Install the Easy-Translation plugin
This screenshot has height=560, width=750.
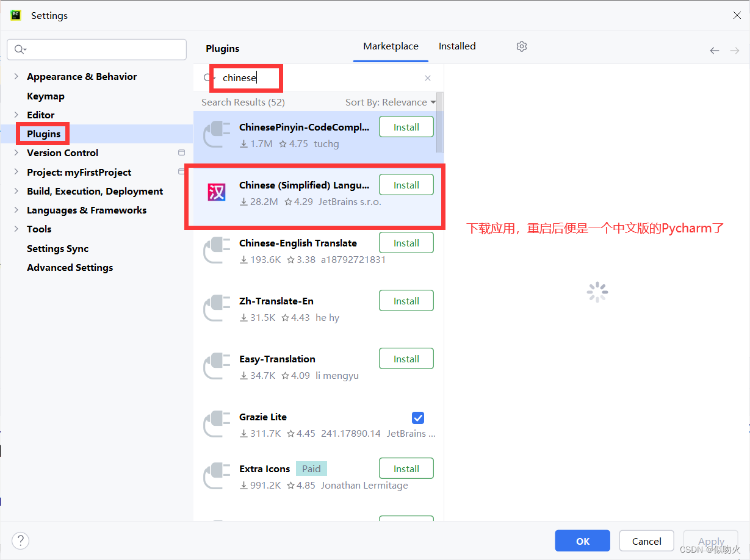[x=406, y=359]
